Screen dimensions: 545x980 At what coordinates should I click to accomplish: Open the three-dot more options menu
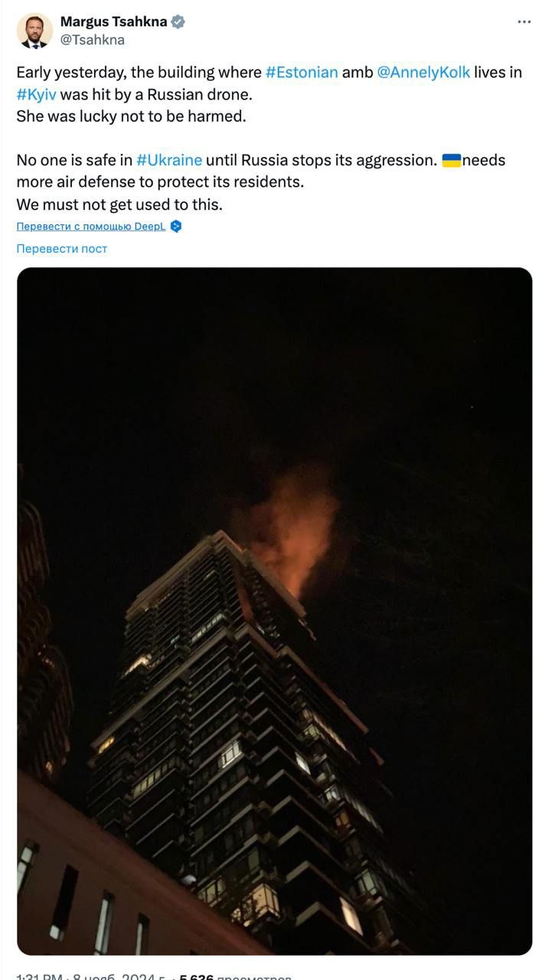(524, 21)
